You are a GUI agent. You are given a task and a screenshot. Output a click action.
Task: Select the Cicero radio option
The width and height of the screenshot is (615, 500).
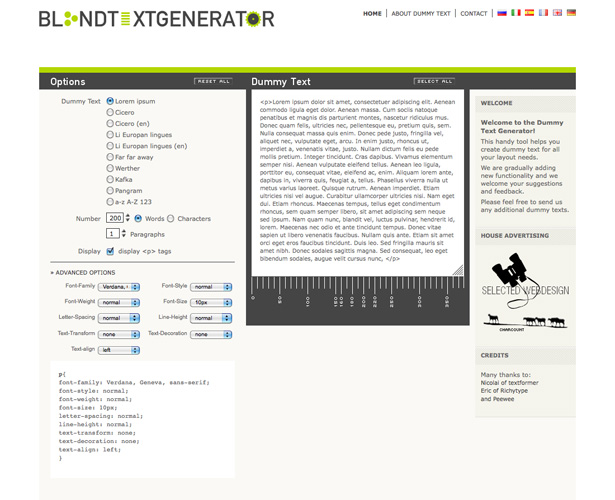pos(110,112)
